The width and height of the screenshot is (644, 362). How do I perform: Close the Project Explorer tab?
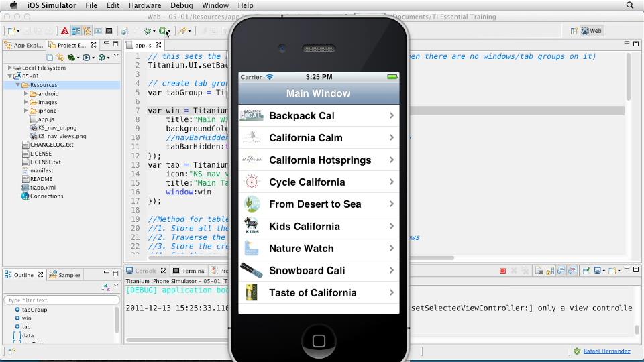coord(94,45)
